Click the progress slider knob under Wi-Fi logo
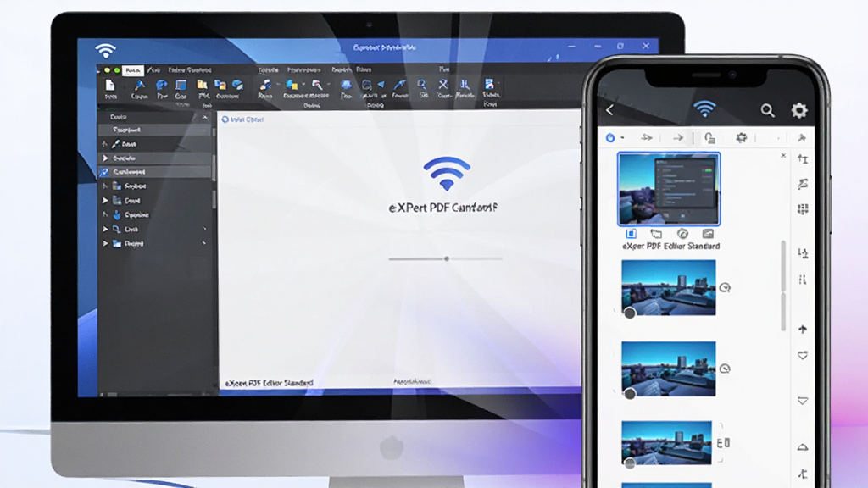868x488 pixels. [447, 259]
